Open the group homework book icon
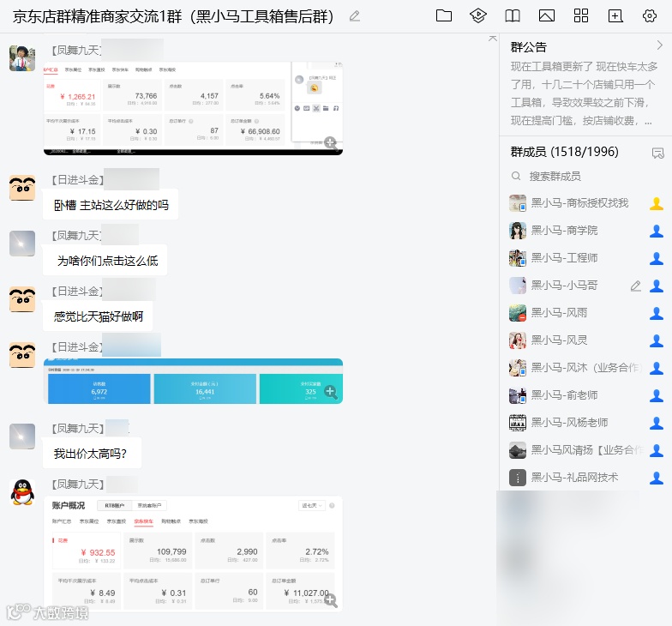This screenshot has width=672, height=626. tap(513, 15)
